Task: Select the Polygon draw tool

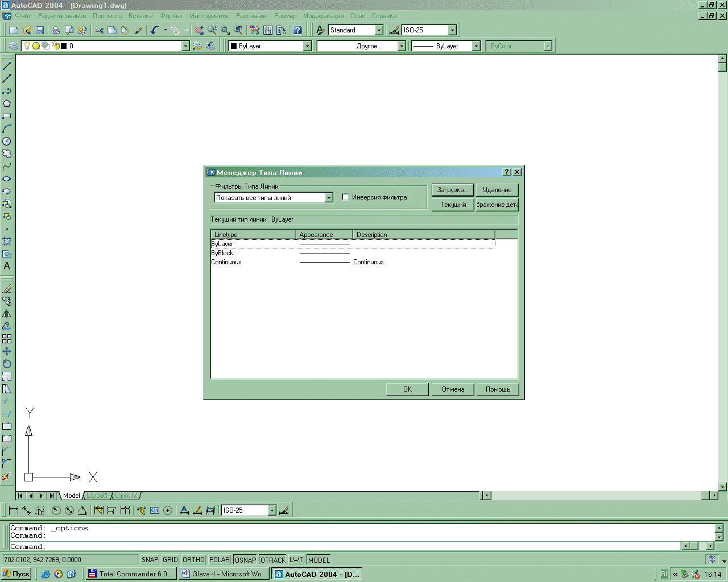Action: point(7,103)
